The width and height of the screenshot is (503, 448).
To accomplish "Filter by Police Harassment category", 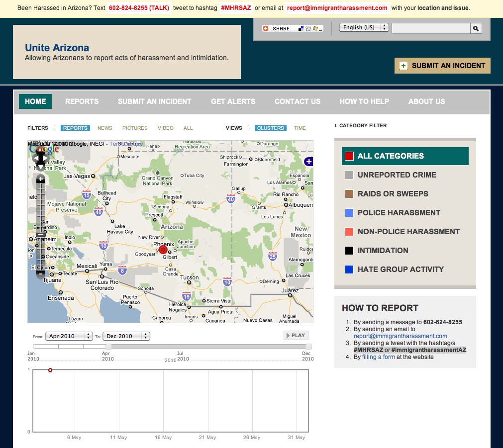I will click(x=399, y=213).
